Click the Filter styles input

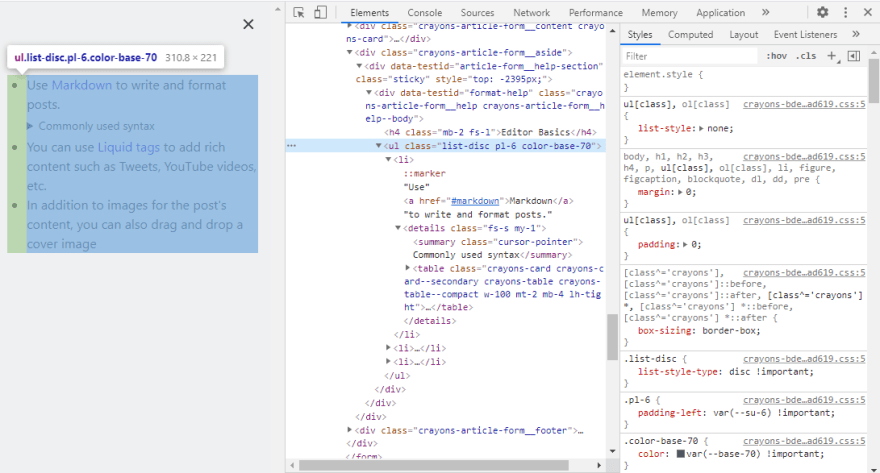690,56
